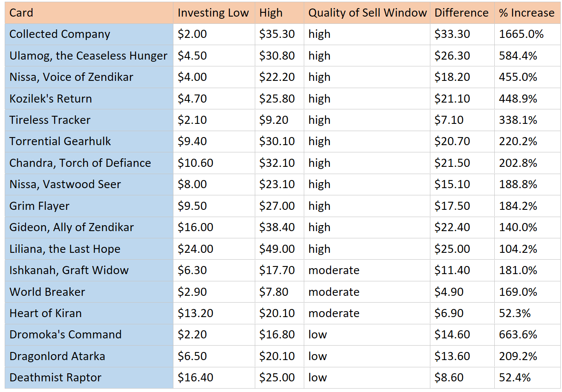562x392 pixels.
Task: Click Liliana, the Last Hope's $49.00 price
Action: pyautogui.click(x=277, y=249)
